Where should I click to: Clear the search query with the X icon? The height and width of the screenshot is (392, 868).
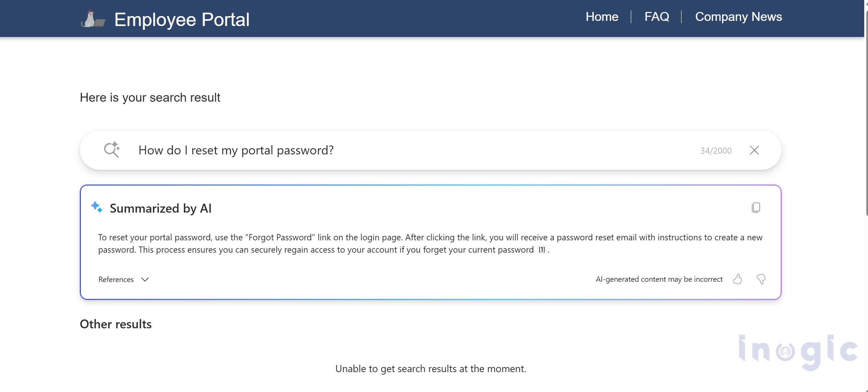click(x=754, y=150)
